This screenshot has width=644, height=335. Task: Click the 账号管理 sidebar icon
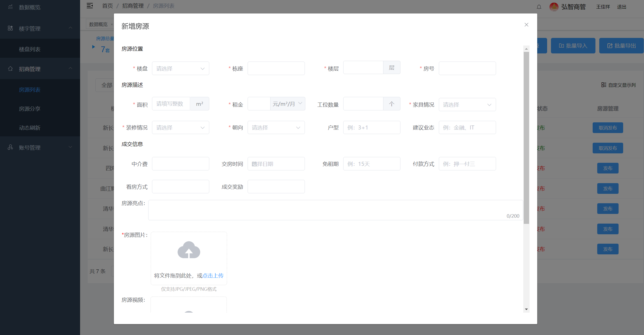click(10, 147)
